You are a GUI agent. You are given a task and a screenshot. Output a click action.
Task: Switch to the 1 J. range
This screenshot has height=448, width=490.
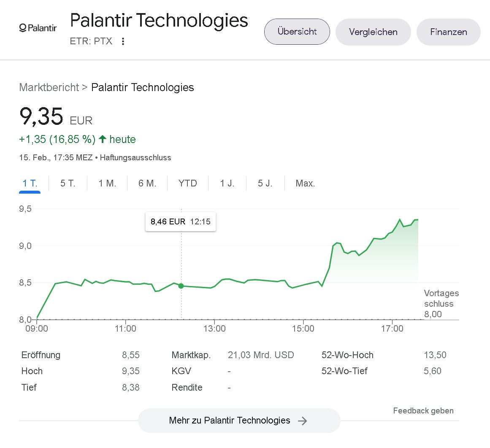(x=227, y=184)
